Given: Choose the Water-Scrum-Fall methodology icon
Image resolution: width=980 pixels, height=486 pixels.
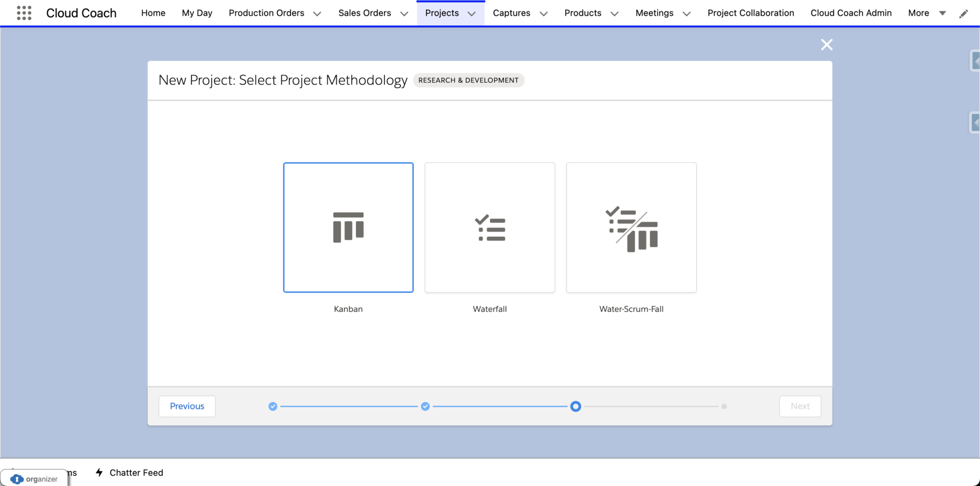Looking at the screenshot, I should tap(631, 227).
